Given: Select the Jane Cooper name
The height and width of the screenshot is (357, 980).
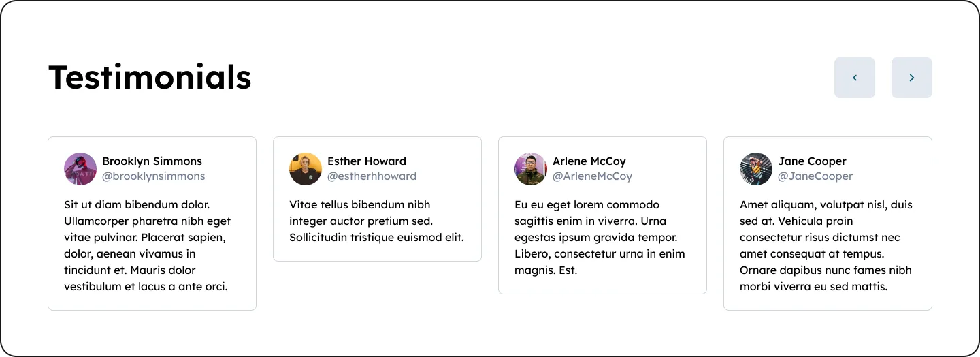Looking at the screenshot, I should tap(812, 161).
